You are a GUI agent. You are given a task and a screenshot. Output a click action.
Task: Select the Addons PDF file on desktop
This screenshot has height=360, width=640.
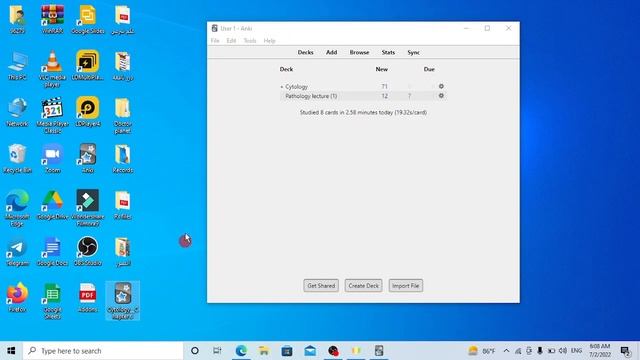88,298
